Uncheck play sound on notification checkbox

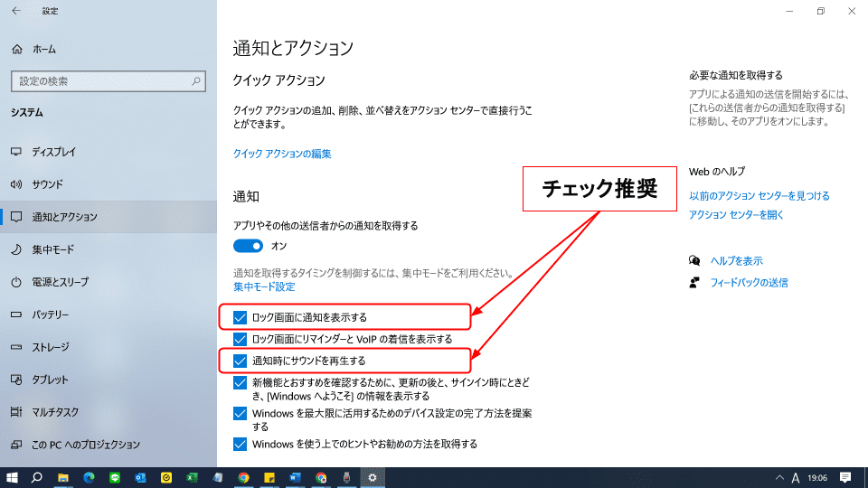[240, 361]
